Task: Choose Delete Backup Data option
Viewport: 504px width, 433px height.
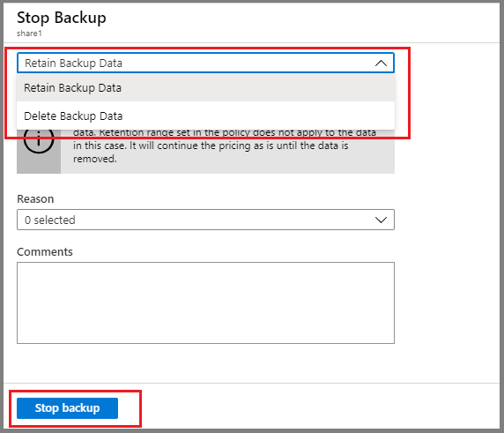Action: tap(205, 116)
